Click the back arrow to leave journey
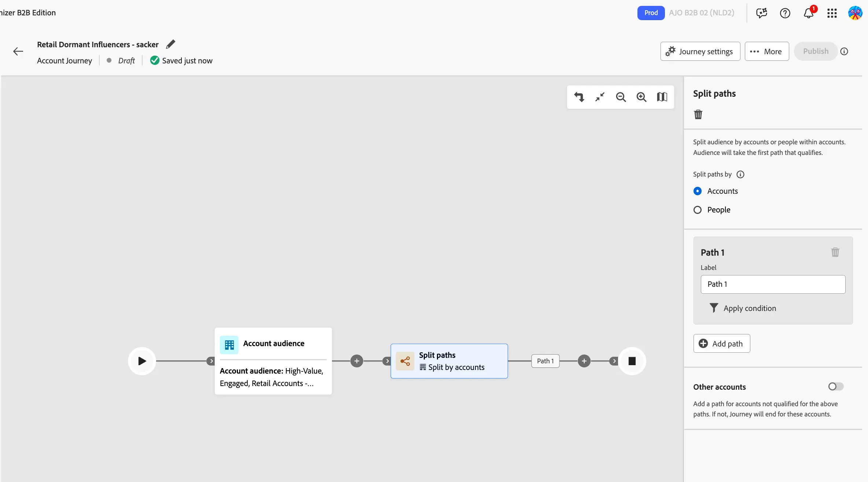The height and width of the screenshot is (482, 868). (x=18, y=52)
